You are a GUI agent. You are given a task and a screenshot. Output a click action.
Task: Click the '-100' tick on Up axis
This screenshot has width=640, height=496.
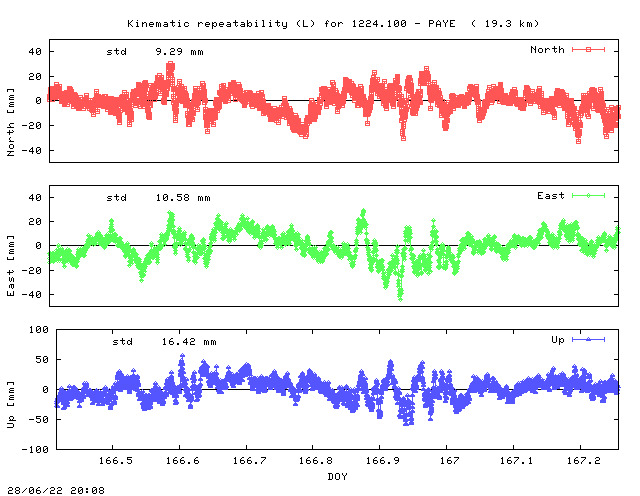coord(35,449)
